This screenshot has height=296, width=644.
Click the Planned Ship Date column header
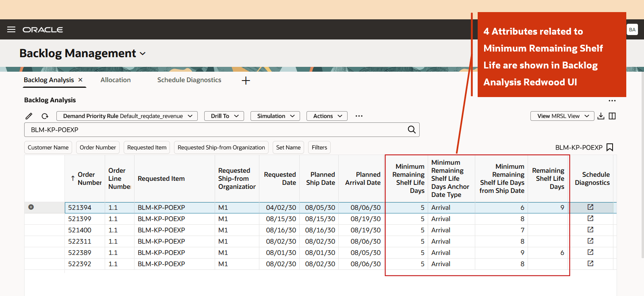click(319, 178)
